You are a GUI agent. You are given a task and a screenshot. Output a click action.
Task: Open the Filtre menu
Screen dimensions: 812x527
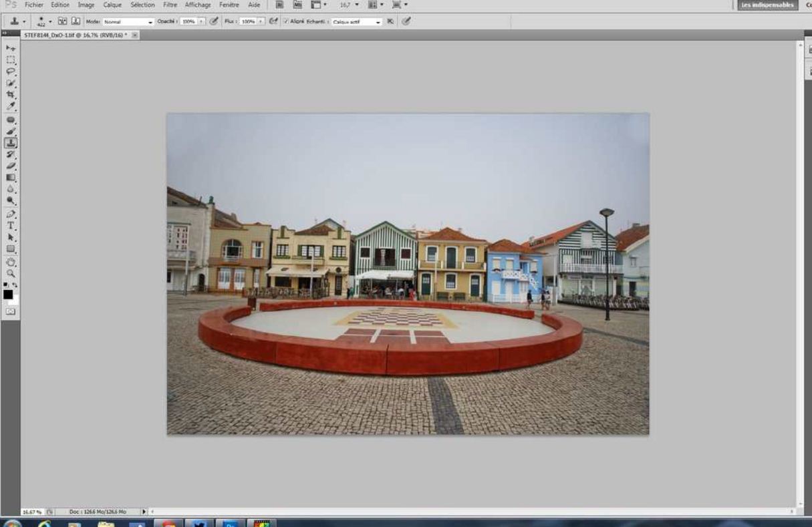170,5
